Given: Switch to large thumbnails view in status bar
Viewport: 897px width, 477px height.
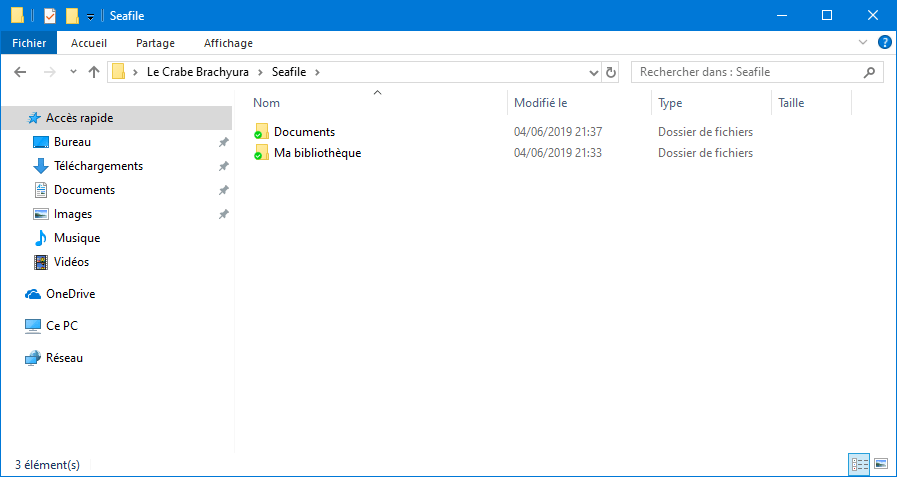Looking at the screenshot, I should 881,464.
